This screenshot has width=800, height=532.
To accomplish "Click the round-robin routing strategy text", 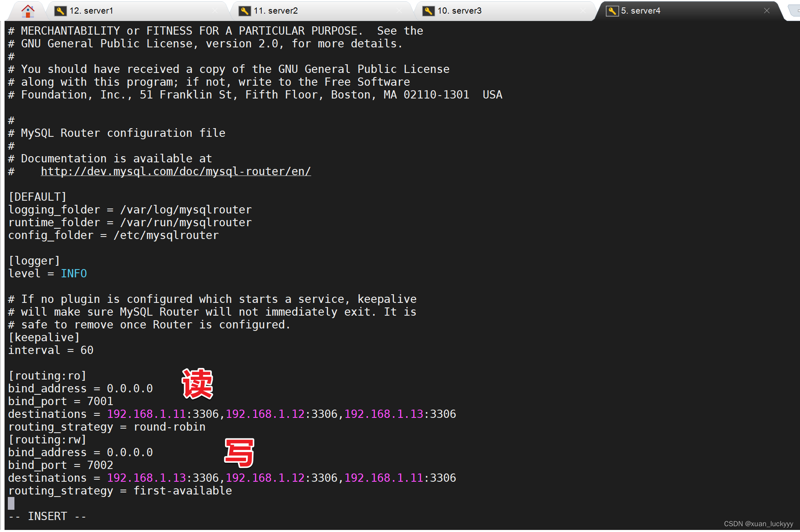I will (169, 427).
